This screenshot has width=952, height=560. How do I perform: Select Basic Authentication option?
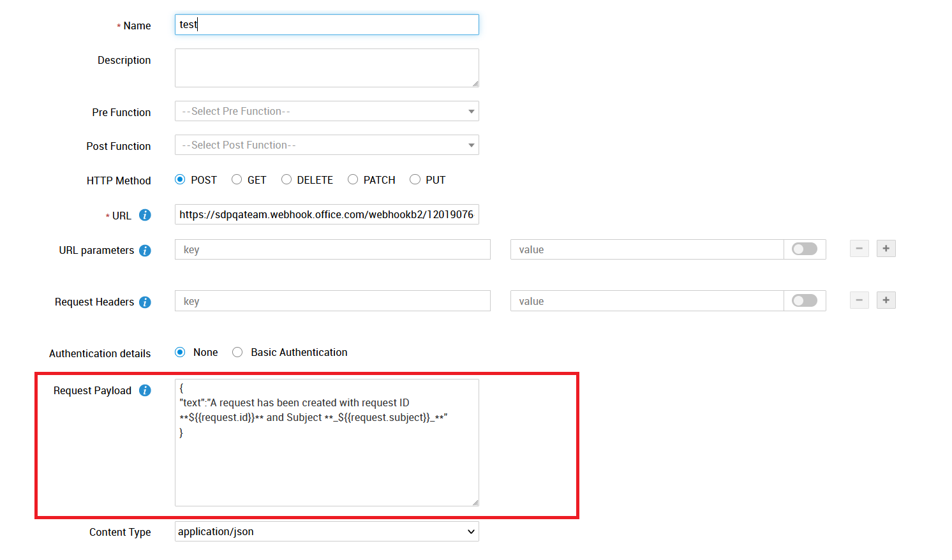[x=237, y=352]
